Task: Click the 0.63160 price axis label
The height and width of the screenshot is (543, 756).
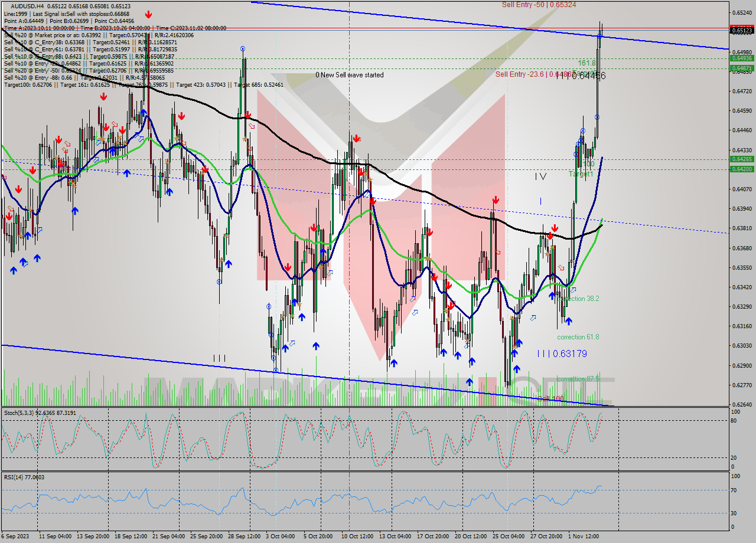Action: pyautogui.click(x=743, y=326)
